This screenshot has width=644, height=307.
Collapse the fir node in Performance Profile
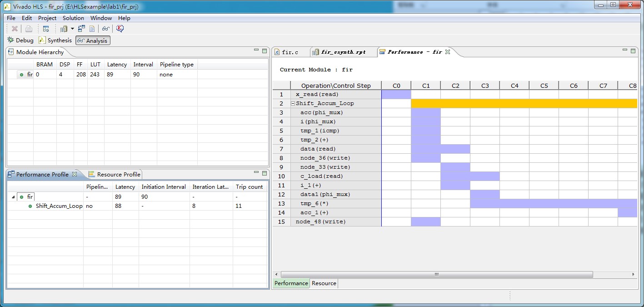[13, 197]
